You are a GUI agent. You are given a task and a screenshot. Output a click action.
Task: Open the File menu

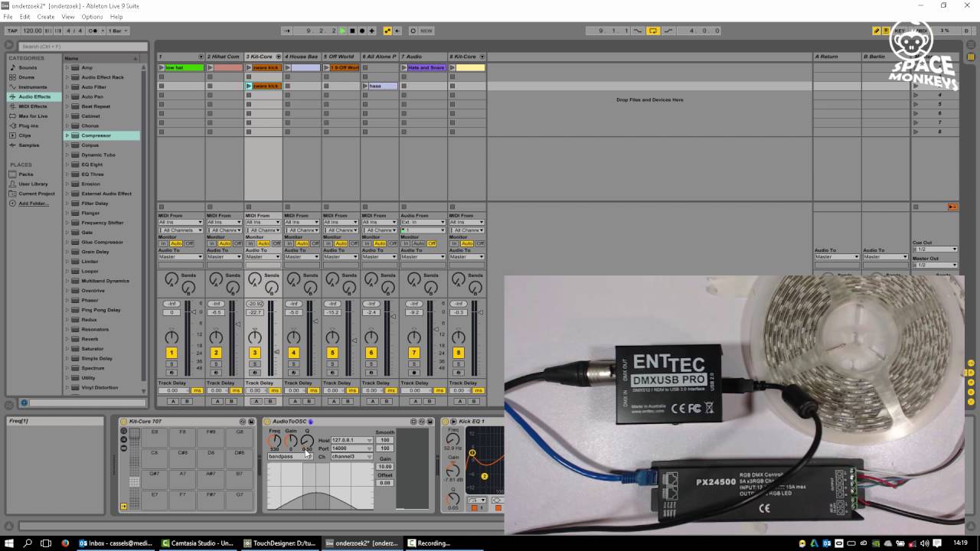click(x=8, y=17)
